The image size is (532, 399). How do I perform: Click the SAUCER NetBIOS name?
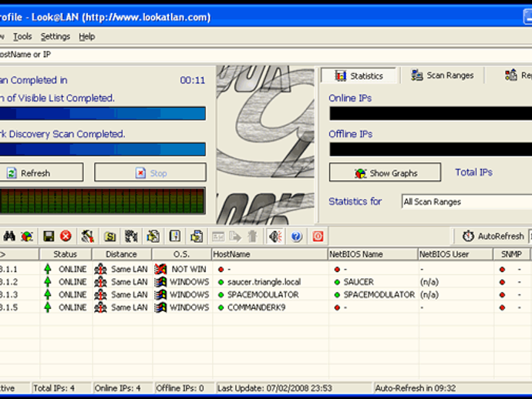coord(359,282)
